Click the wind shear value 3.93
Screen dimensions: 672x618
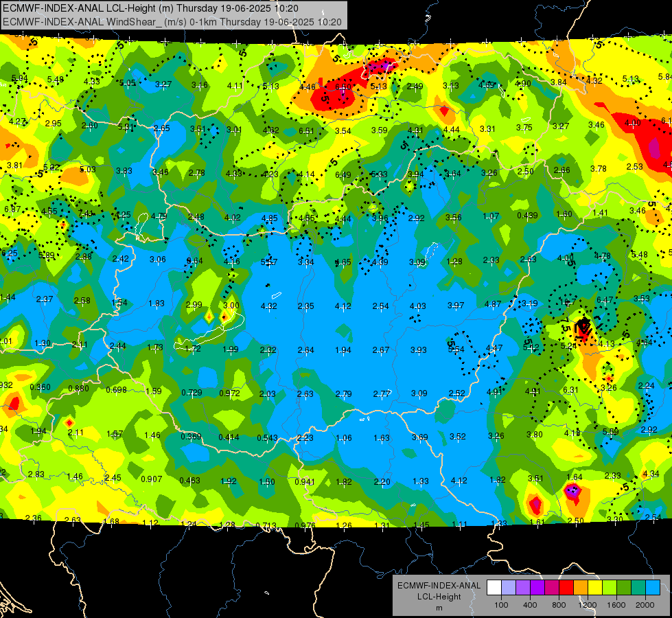[418, 350]
